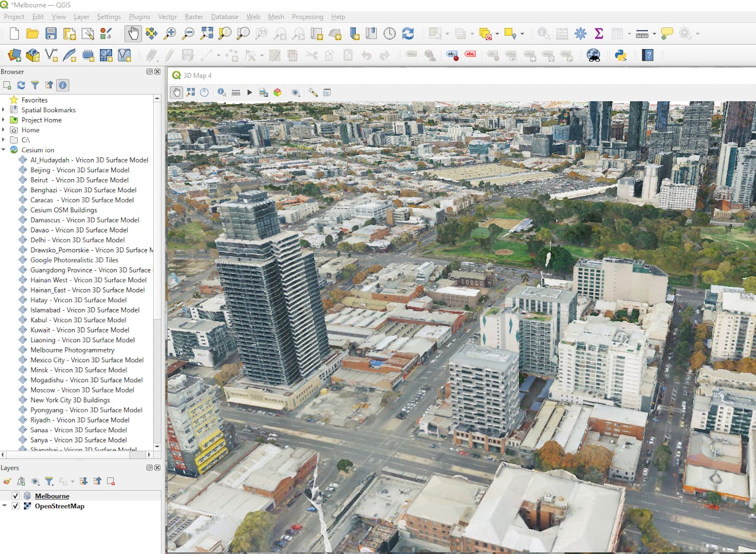Disable the OpenStreetMap layer checkbox

[x=14, y=506]
